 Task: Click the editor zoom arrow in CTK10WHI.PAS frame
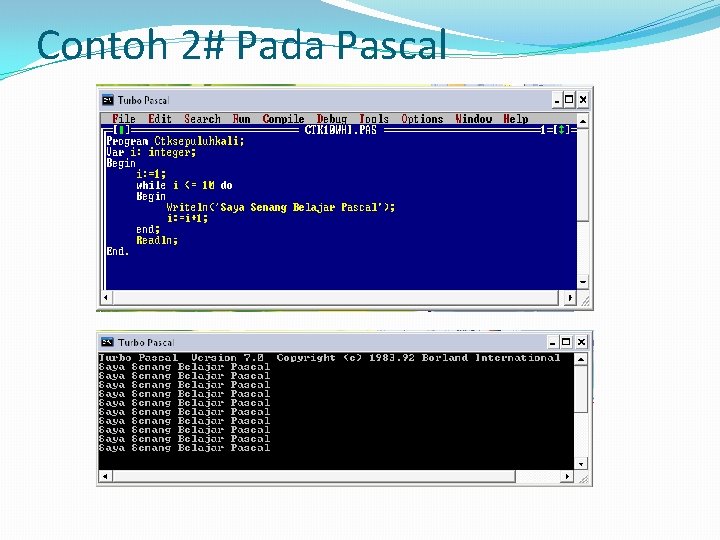[x=561, y=130]
